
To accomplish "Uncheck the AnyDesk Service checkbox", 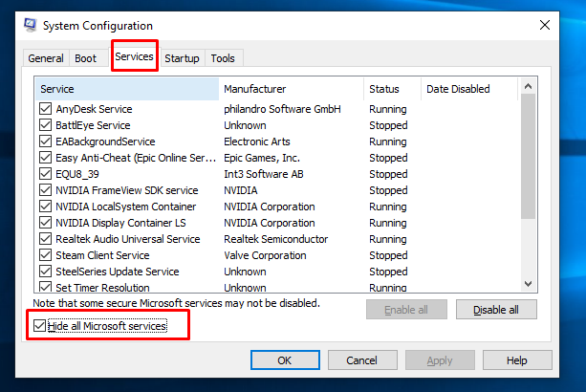I will [x=45, y=109].
